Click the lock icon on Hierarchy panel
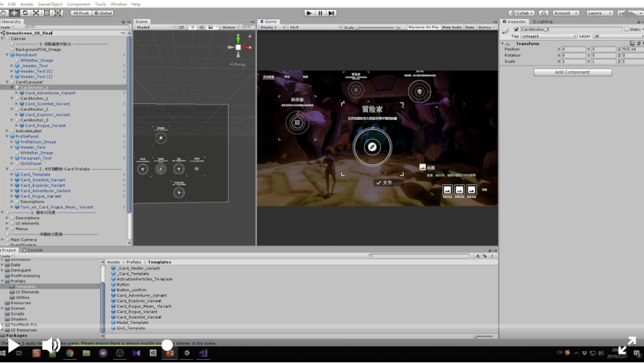This screenshot has height=363, width=644. coord(123,21)
